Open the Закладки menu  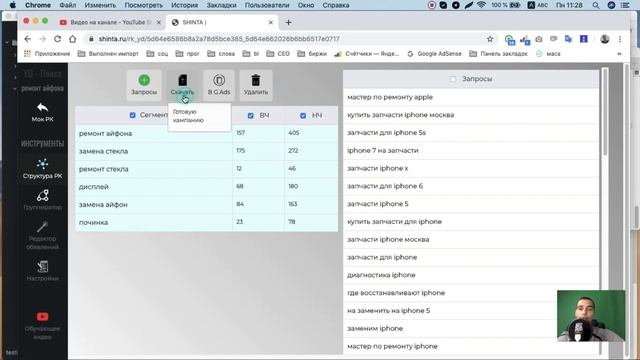(x=221, y=5)
